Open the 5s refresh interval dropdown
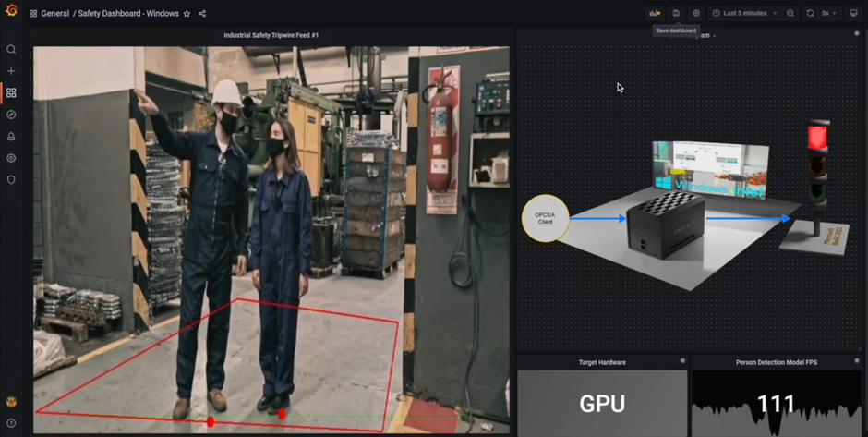The height and width of the screenshot is (437, 868). [829, 13]
